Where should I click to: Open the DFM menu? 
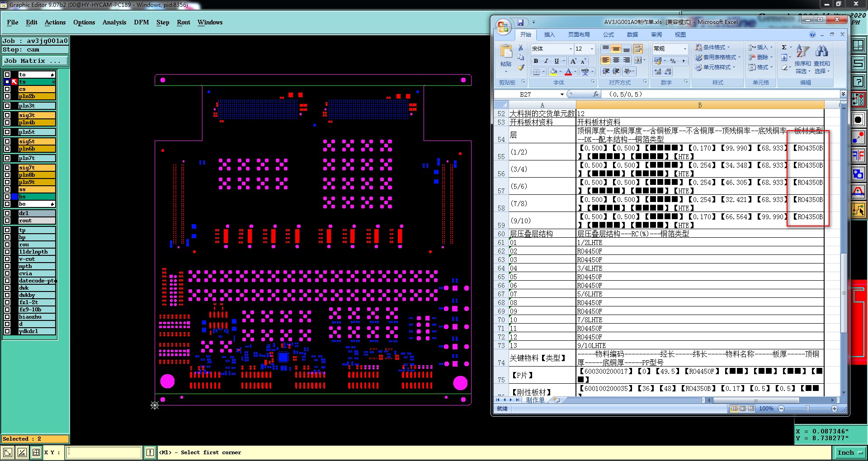point(142,22)
